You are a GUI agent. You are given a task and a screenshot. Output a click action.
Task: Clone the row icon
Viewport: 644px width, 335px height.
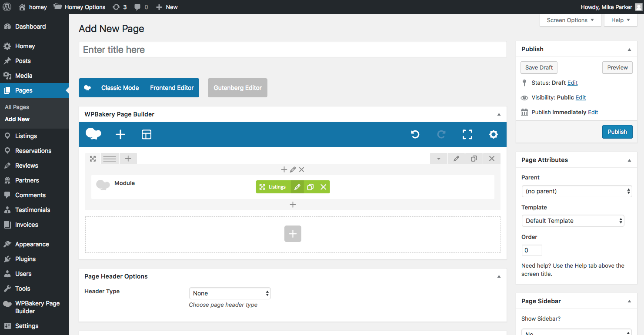click(x=474, y=159)
